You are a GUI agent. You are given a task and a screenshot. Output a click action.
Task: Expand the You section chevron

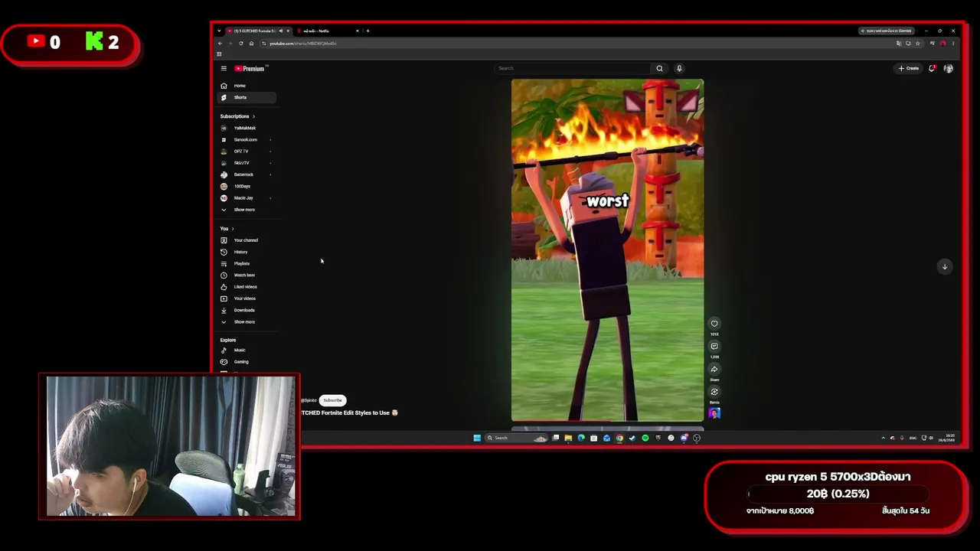click(x=233, y=229)
